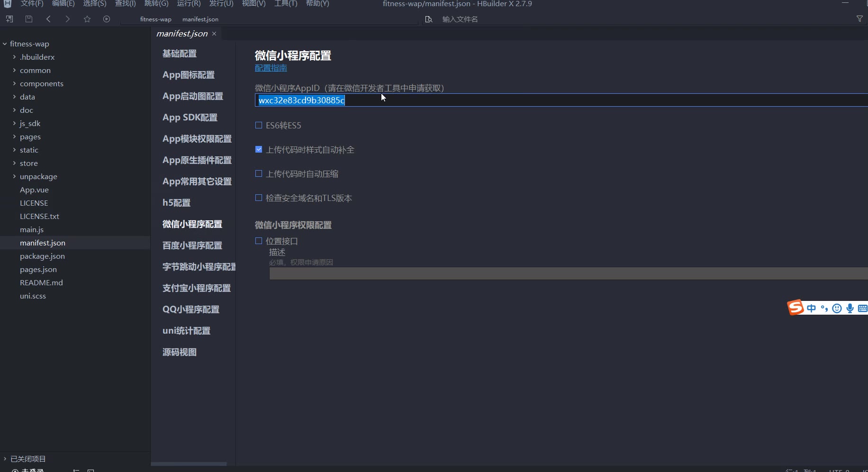The image size is (868, 472).
Task: Go to 百度小程序配置 section
Action: (192, 245)
